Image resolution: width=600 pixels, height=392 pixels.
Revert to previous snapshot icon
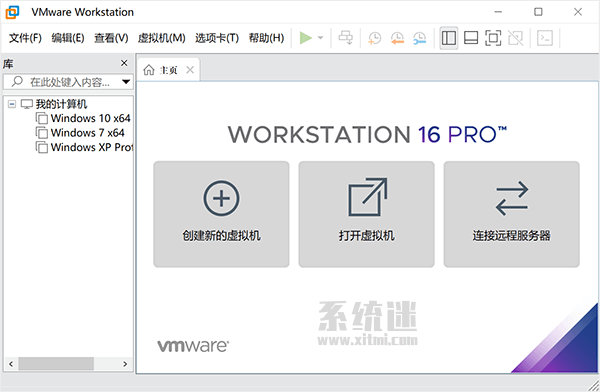pyautogui.click(x=397, y=38)
